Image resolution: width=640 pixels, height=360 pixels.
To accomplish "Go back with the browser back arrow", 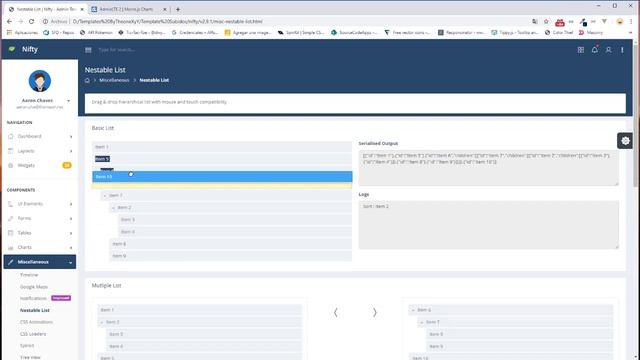I will point(9,21).
